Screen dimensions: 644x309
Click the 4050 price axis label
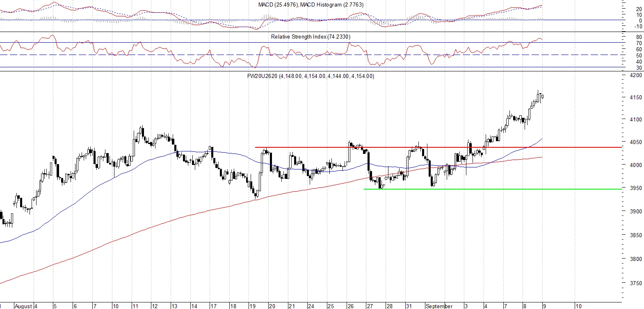(636, 142)
